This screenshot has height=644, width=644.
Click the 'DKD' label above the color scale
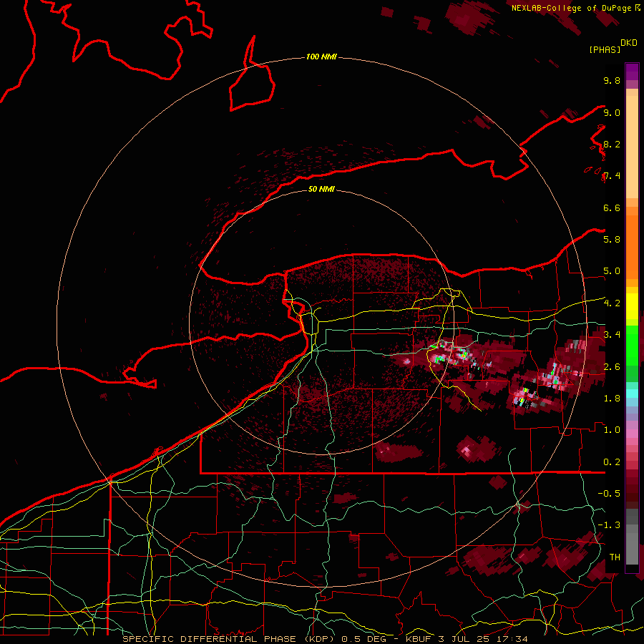(x=629, y=43)
